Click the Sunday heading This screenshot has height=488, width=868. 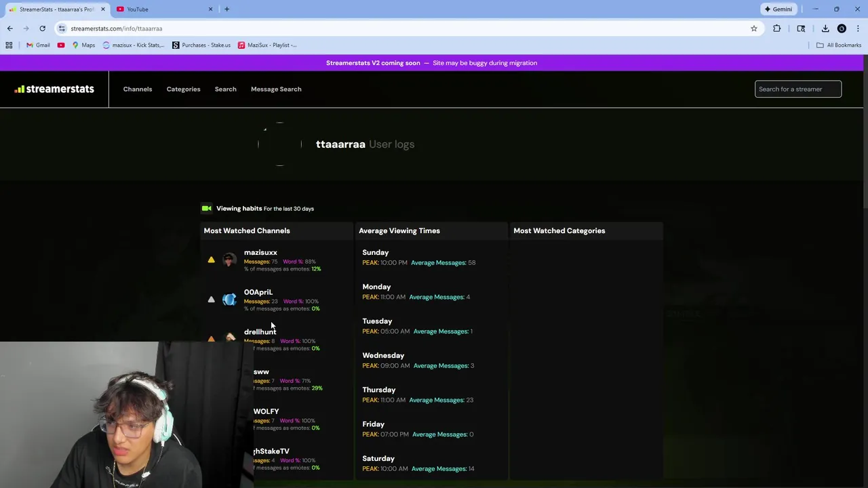point(375,252)
